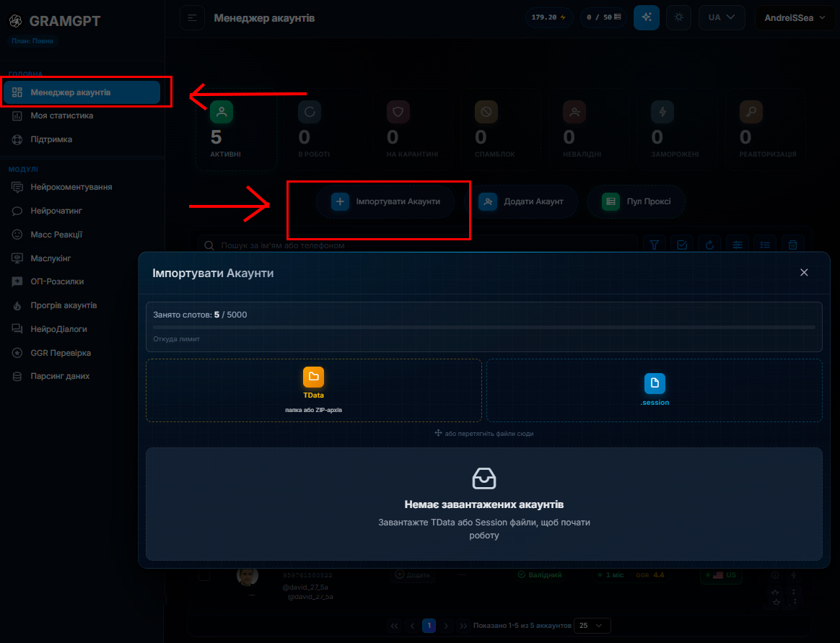Toggle the light theme sun button
The image size is (840, 643).
(x=679, y=18)
